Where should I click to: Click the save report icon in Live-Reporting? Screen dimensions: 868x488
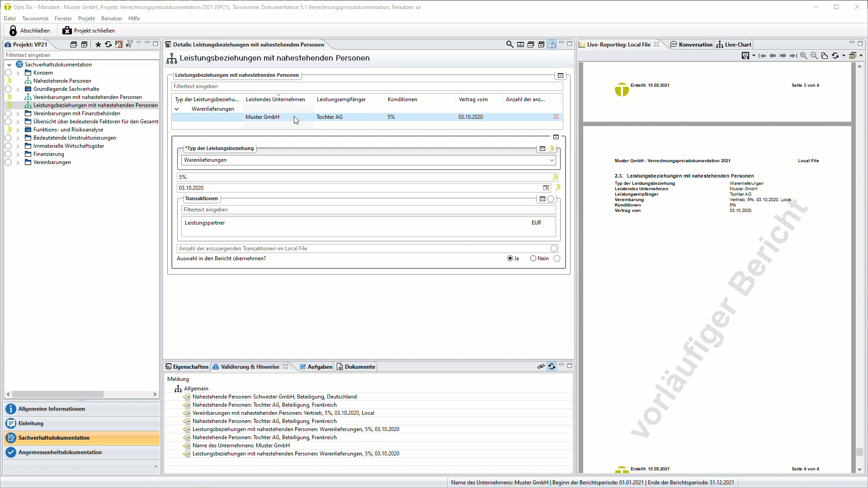tap(745, 56)
